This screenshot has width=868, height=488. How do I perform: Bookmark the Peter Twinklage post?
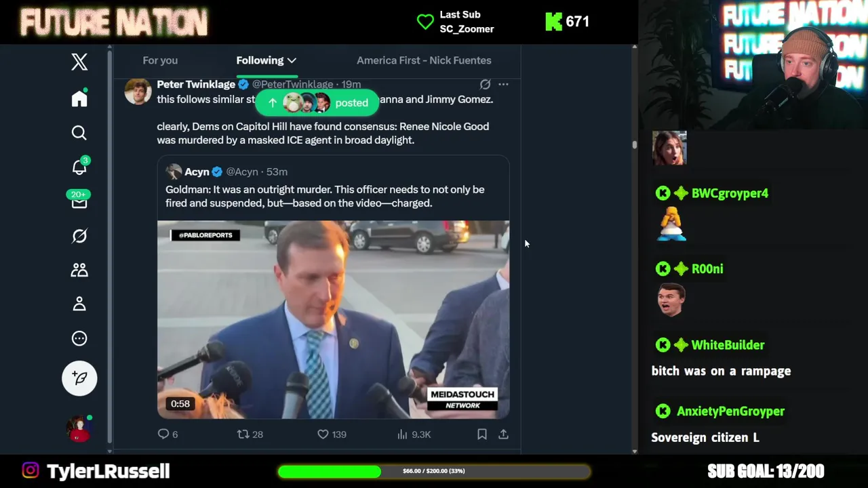pos(482,434)
